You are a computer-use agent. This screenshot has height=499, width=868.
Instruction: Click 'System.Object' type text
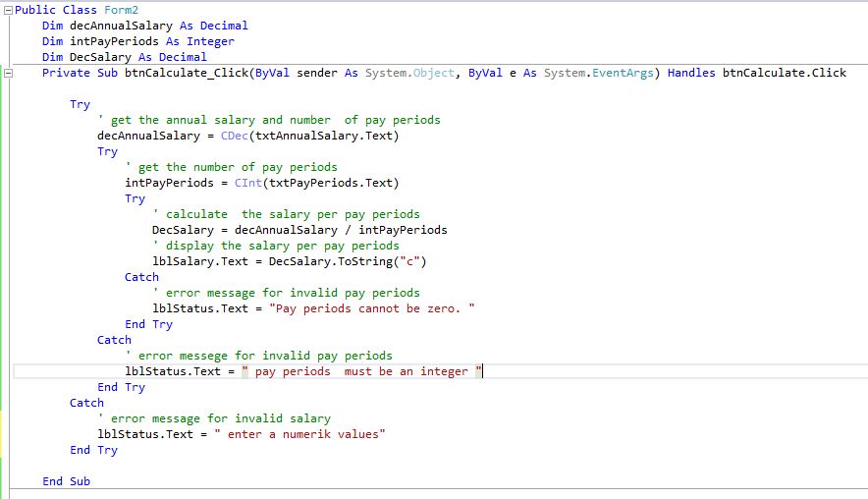409,73
